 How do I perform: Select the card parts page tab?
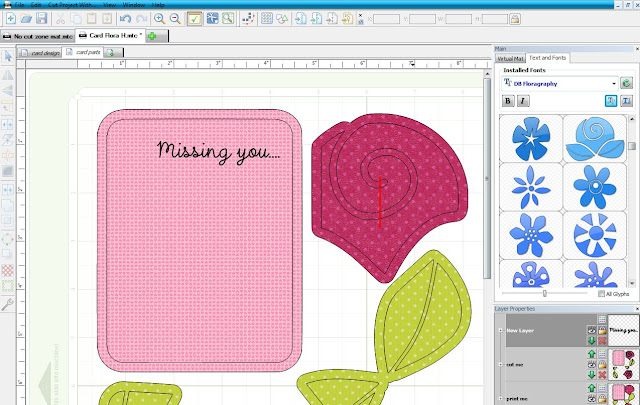click(83, 52)
